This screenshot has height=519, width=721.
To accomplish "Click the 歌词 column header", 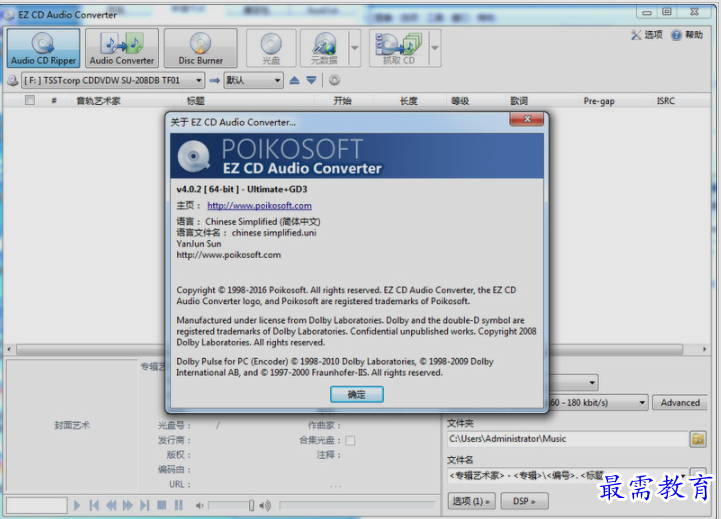I will (x=519, y=101).
